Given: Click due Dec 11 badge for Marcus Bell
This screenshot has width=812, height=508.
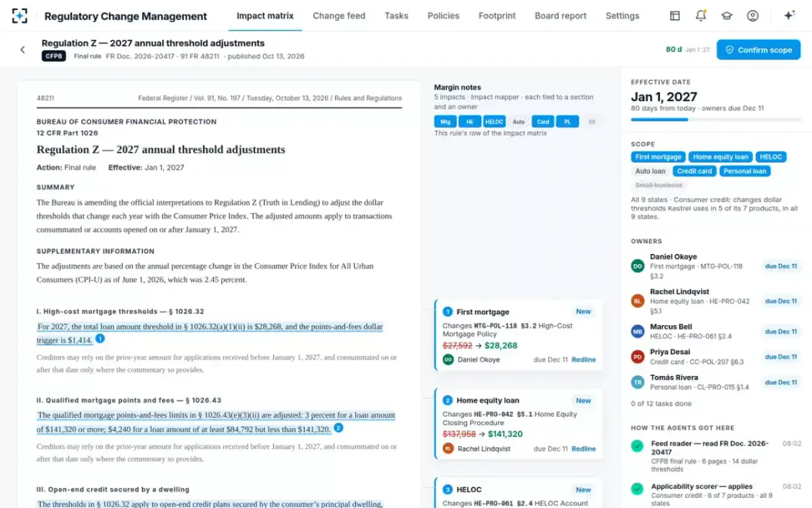Looking at the screenshot, I should [781, 331].
